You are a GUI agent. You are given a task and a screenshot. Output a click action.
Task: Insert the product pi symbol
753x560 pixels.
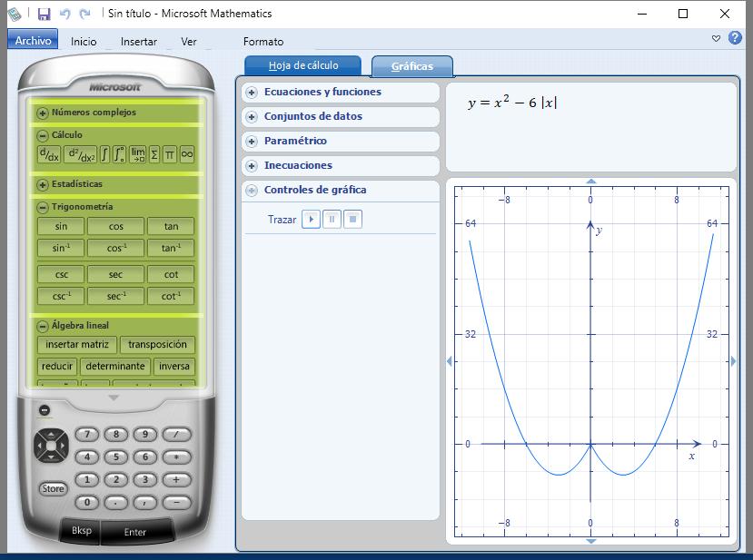point(170,154)
